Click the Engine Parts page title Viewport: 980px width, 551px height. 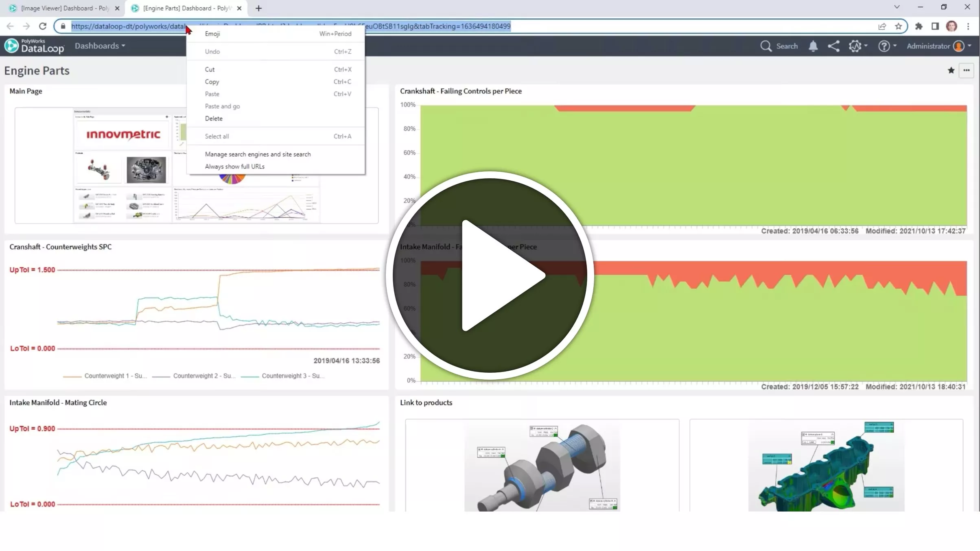[37, 71]
